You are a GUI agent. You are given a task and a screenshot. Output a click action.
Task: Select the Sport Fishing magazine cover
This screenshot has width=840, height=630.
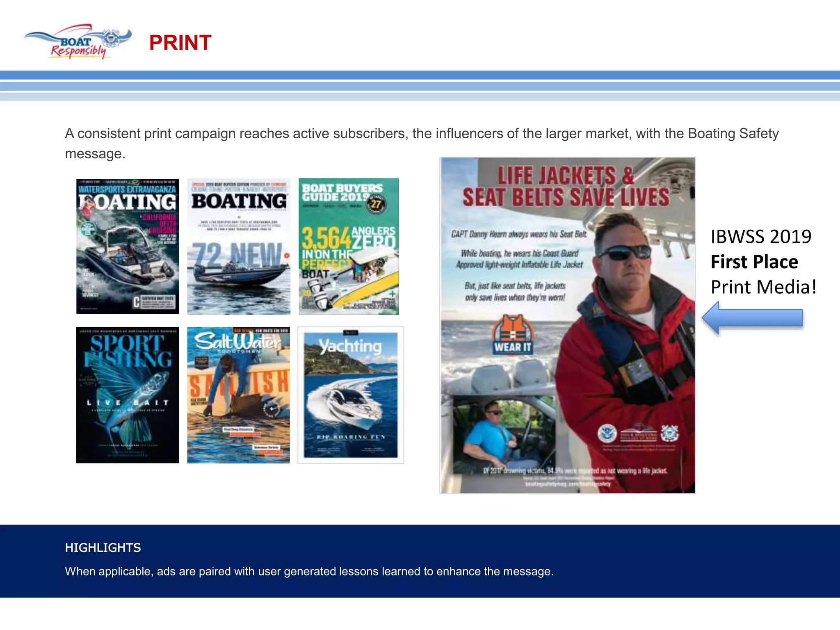click(128, 395)
